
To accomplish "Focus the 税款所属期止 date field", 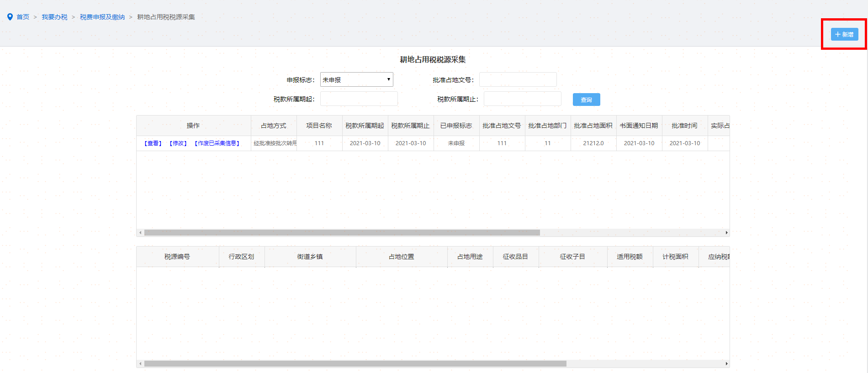I will click(522, 99).
